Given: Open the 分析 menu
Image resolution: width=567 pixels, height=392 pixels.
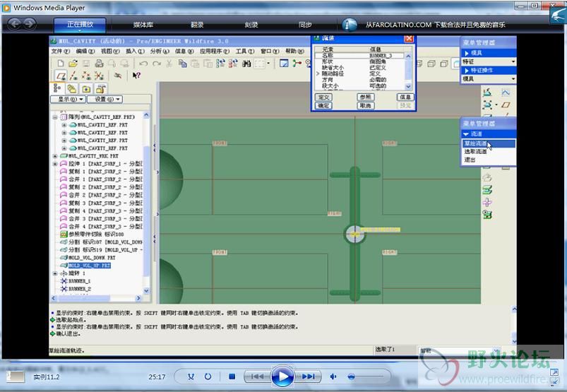Looking at the screenshot, I should [160, 52].
